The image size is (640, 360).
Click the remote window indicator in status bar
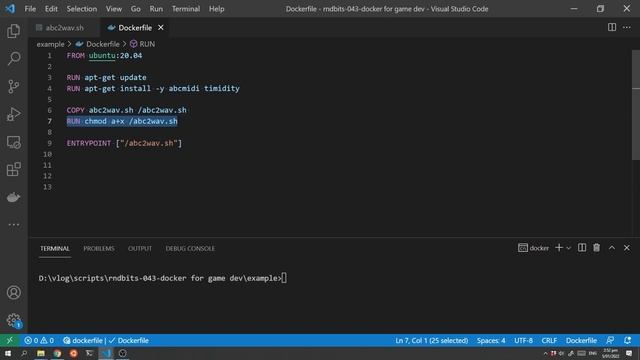point(9,340)
